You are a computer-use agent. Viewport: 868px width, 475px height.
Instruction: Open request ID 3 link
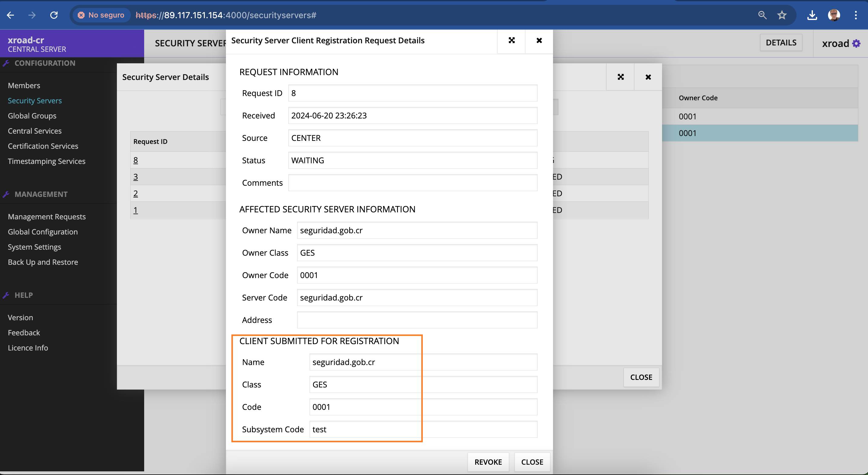(135, 177)
